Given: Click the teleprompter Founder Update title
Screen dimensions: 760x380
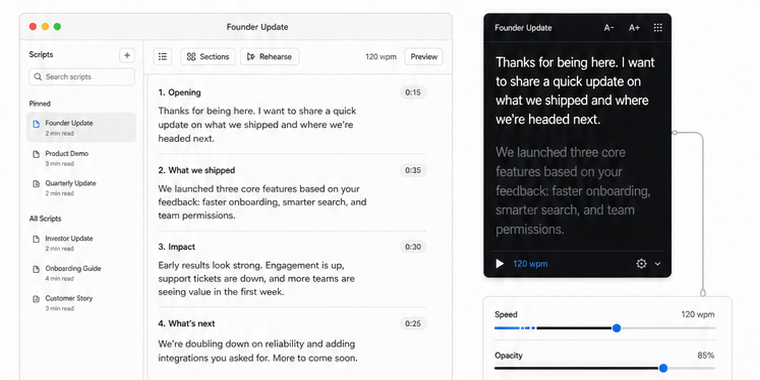Looking at the screenshot, I should (x=523, y=28).
